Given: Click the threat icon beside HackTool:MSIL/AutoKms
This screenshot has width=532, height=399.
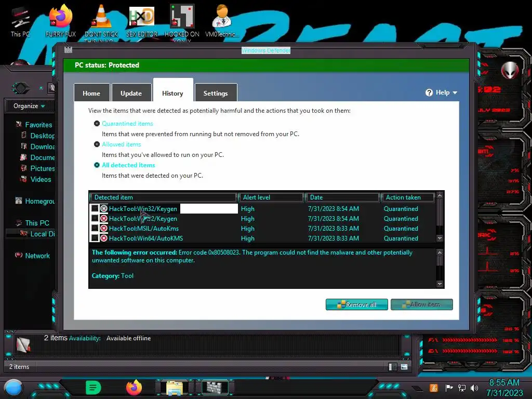Looking at the screenshot, I should [104, 229].
